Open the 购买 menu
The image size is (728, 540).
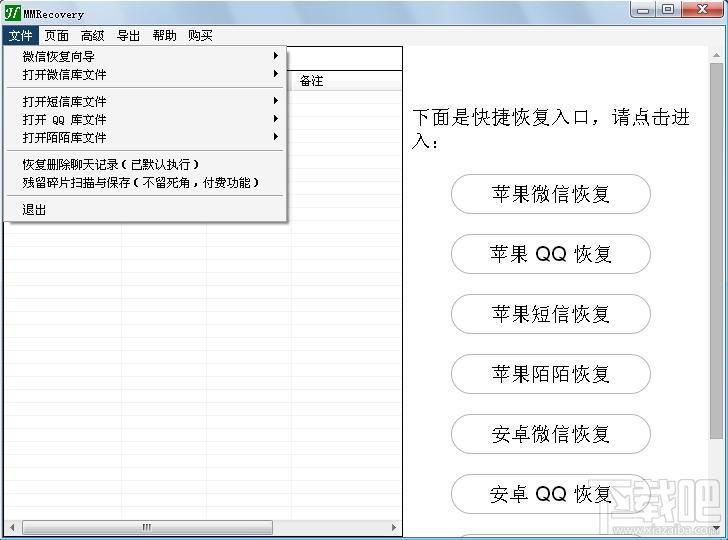click(200, 35)
